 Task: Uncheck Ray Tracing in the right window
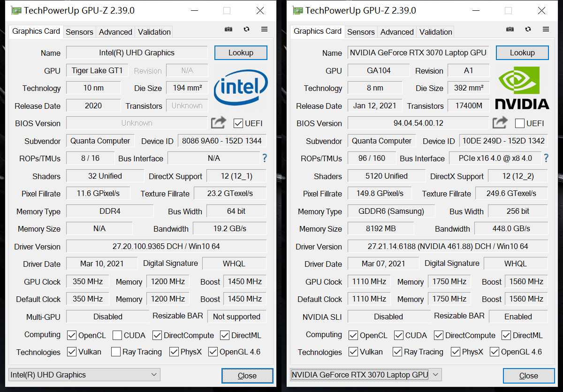pos(397,352)
